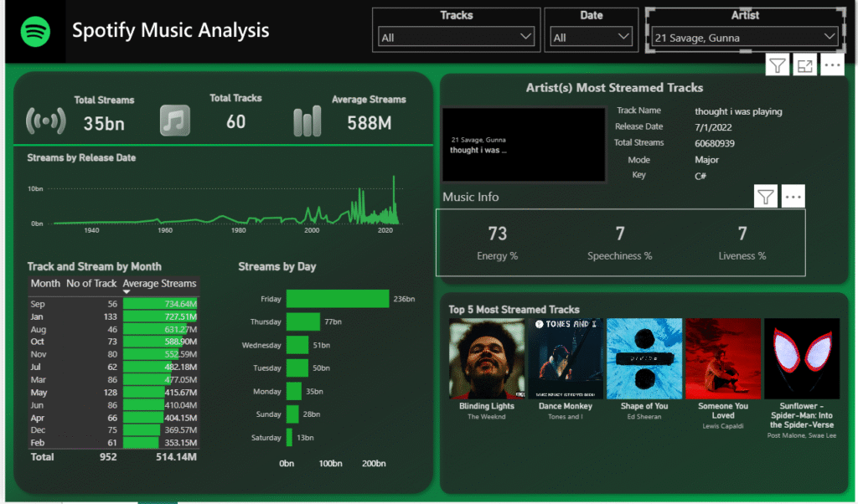Select the Dance Monkey album cover
The height and width of the screenshot is (504, 858).
point(566,358)
